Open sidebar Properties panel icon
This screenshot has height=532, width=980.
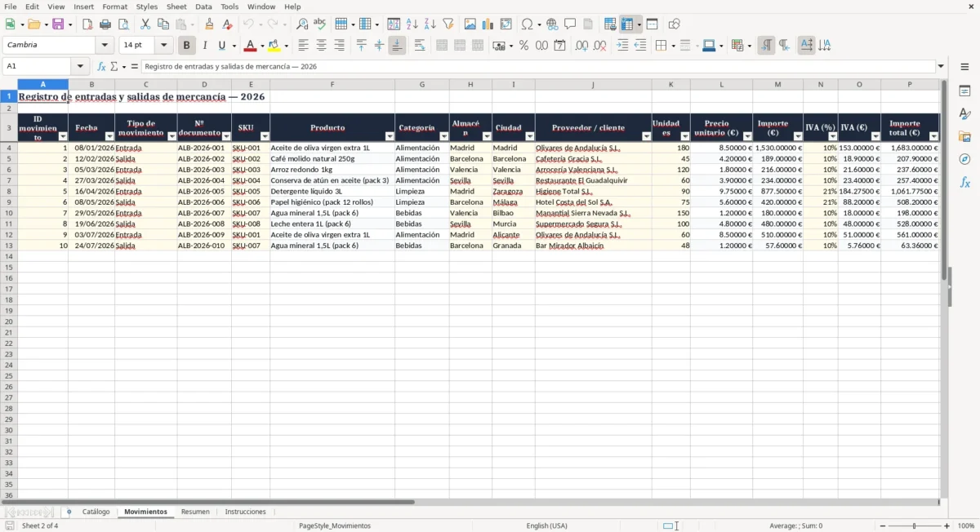point(964,91)
